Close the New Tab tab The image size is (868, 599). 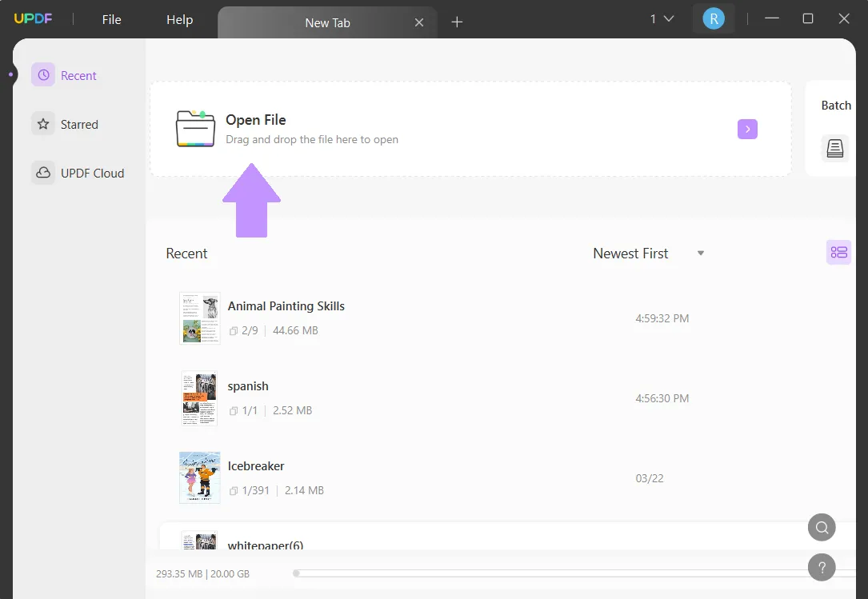click(x=419, y=22)
